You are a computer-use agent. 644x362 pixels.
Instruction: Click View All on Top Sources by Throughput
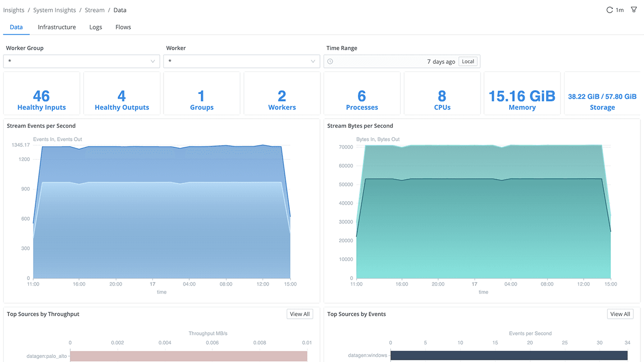[x=299, y=314]
